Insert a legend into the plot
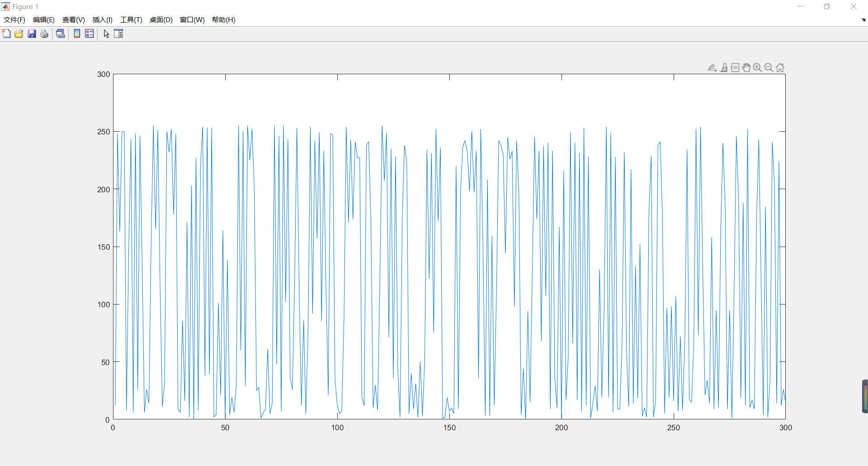This screenshot has height=466, width=868. click(x=90, y=34)
